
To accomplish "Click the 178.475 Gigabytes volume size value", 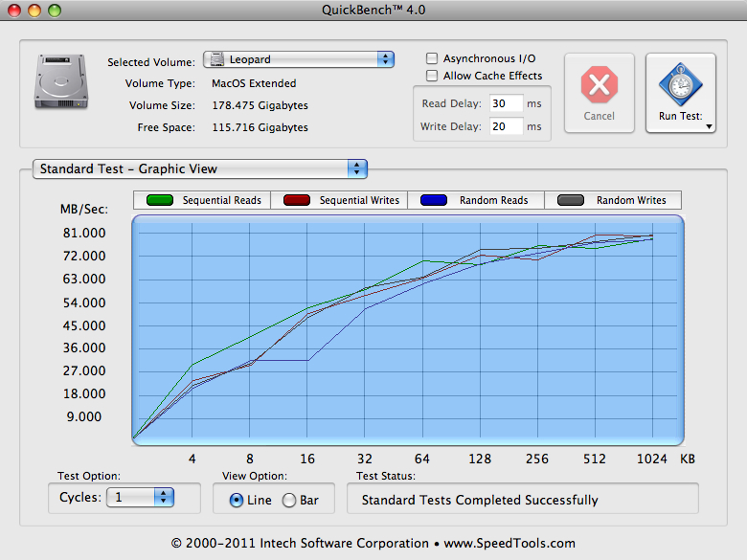I will click(260, 105).
